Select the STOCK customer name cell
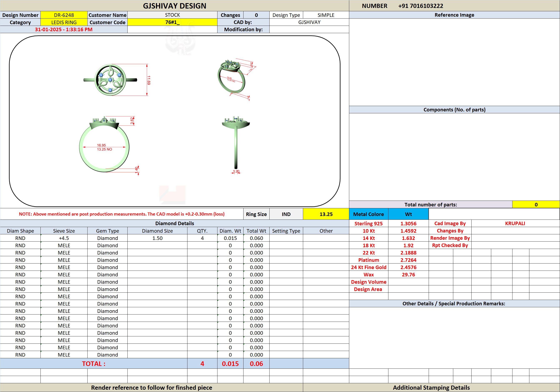Screen dimensions: 560x392 click(172, 15)
